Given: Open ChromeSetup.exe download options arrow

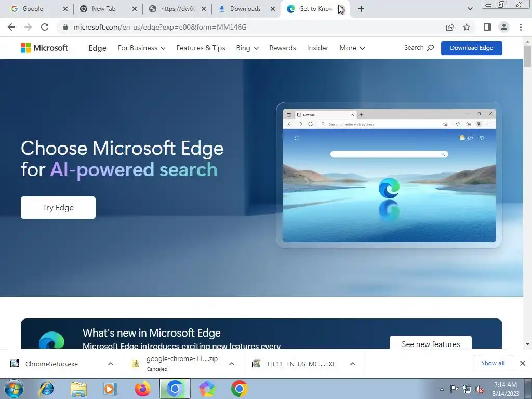Looking at the screenshot, I should point(111,364).
